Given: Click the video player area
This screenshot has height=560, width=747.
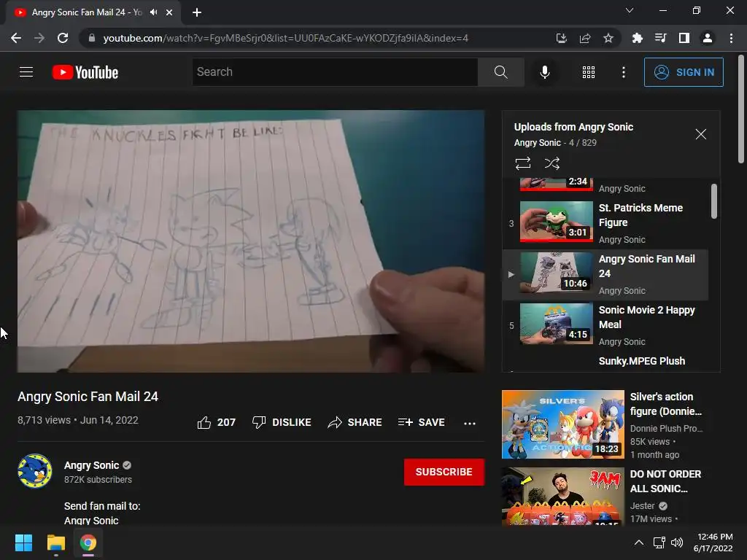Looking at the screenshot, I should coord(251,241).
